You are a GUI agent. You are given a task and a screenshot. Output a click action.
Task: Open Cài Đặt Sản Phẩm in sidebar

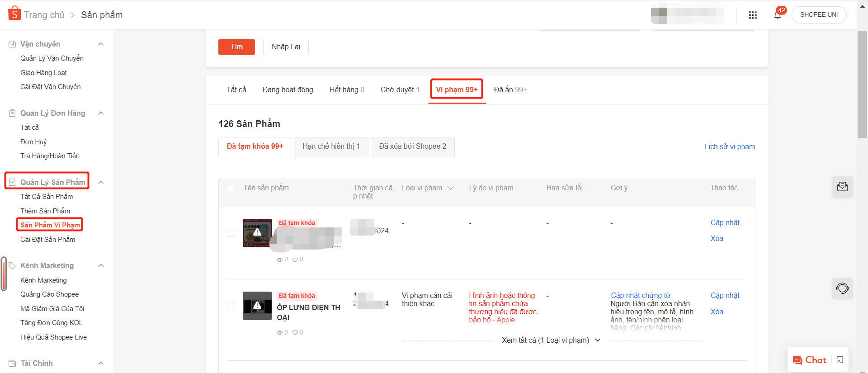48,240
